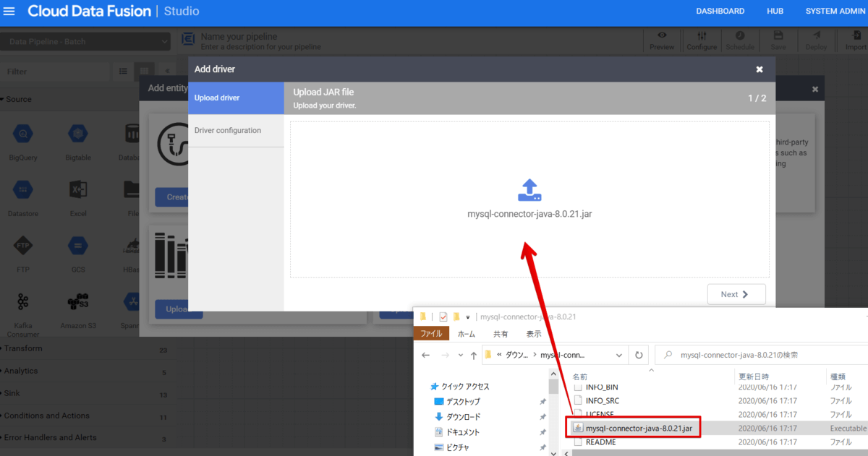Click the Cloud Data Fusion logo
Screen dimensions: 868x456
click(x=89, y=11)
